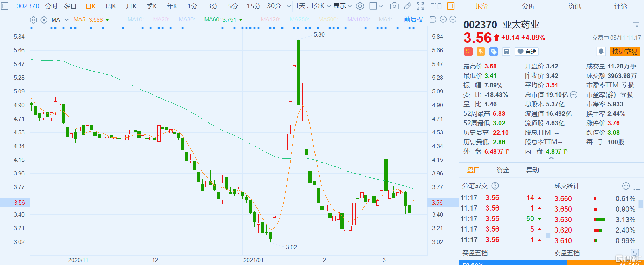
Task: Toggle 前复权 price adjustment
Action: click(413, 20)
